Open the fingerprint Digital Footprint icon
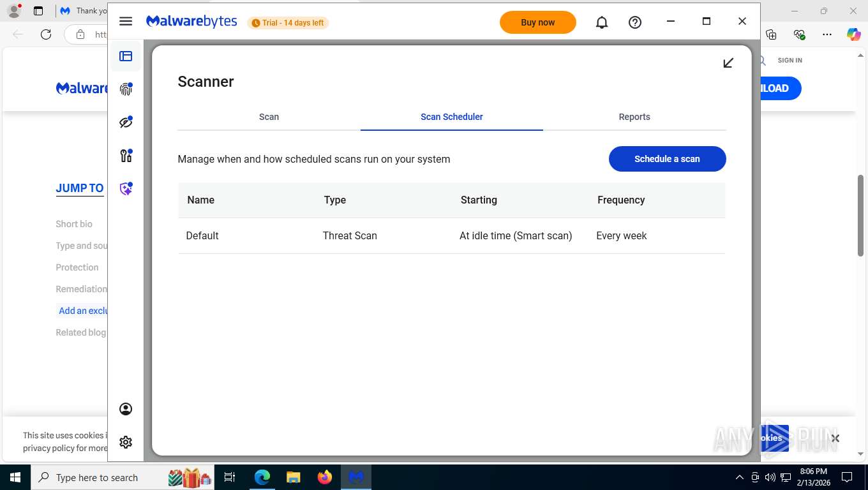The width and height of the screenshot is (868, 490). point(126,89)
